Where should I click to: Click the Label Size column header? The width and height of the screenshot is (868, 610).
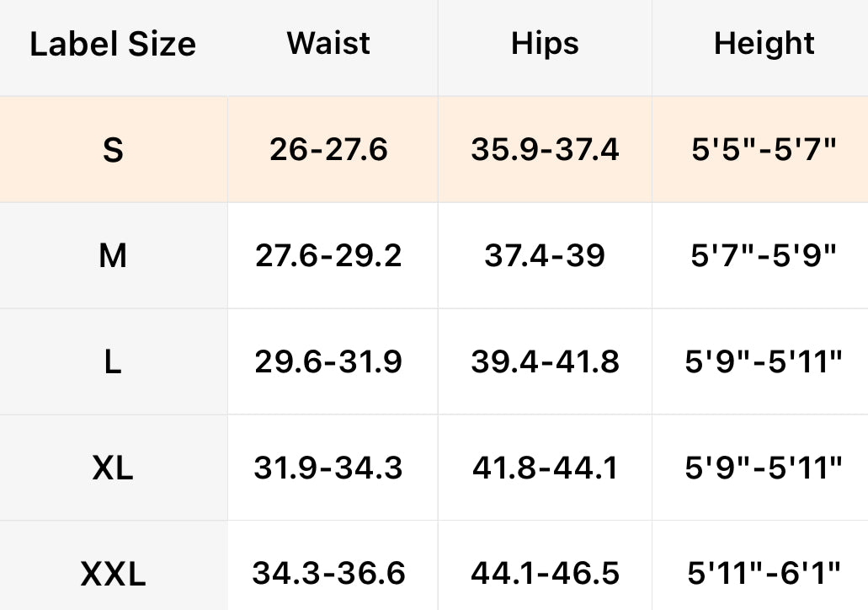[x=113, y=44]
